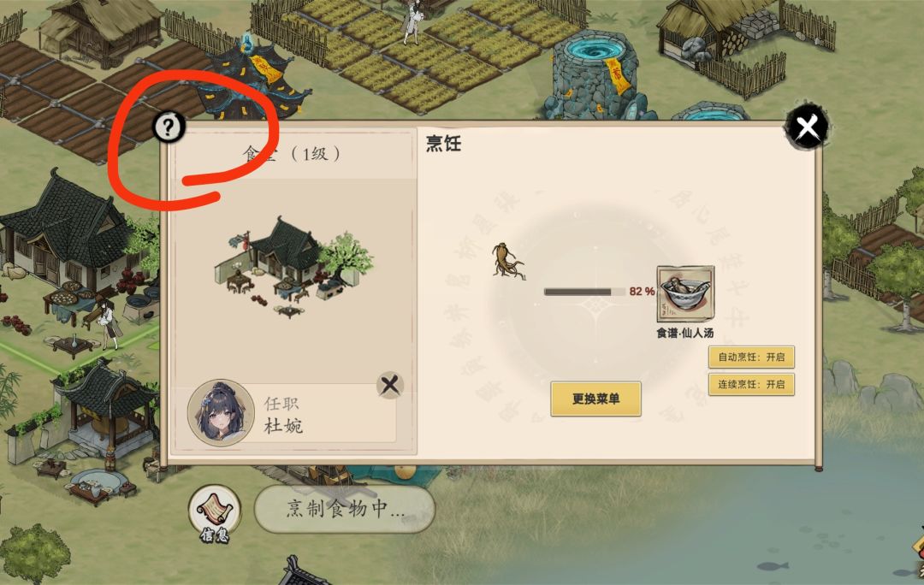Click the ginseng ingredient icon
The height and width of the screenshot is (585, 924).
506,260
